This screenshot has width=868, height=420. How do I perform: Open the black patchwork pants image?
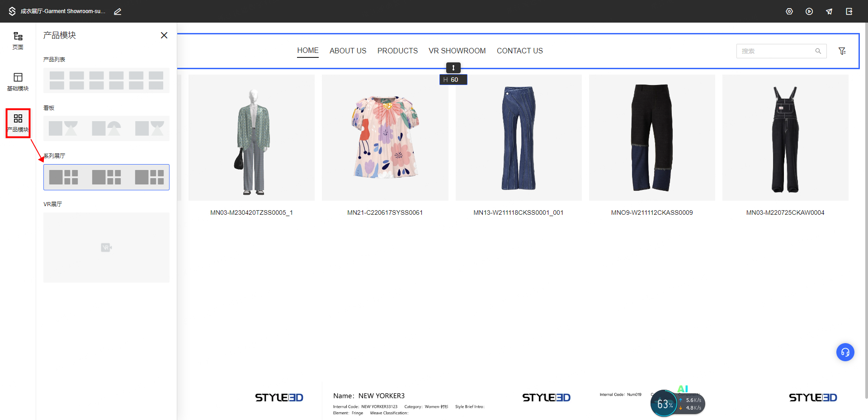652,138
